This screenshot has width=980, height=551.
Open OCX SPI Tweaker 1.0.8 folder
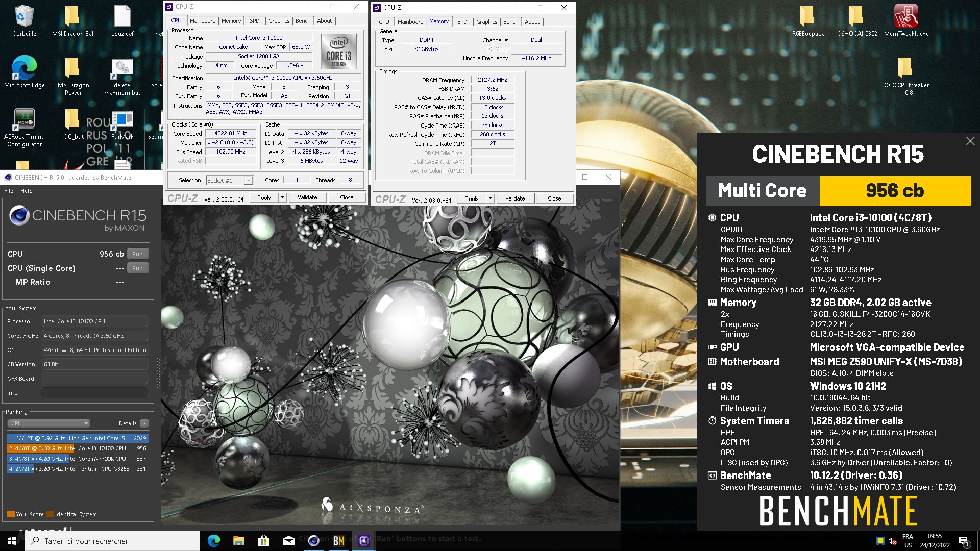(x=906, y=75)
